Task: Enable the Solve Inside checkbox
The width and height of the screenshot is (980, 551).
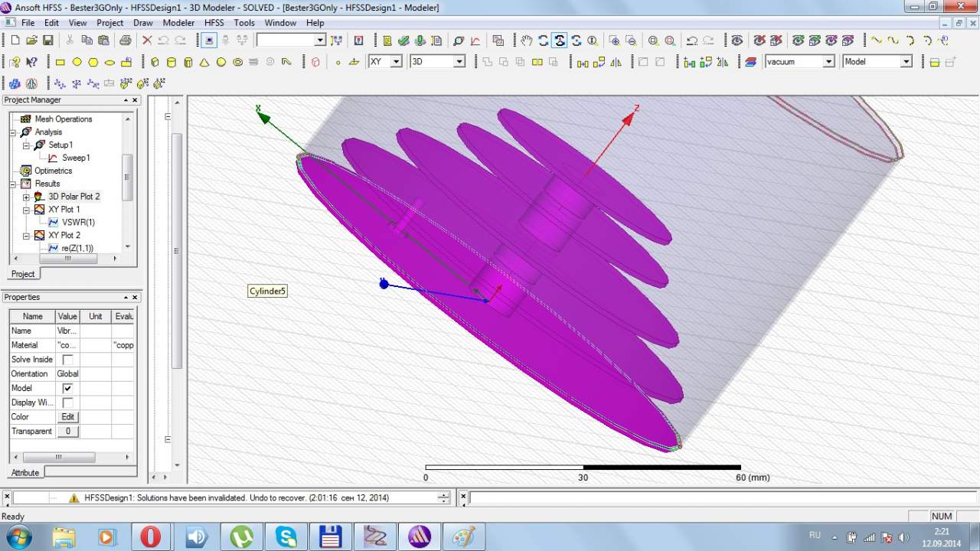Action: tap(67, 360)
